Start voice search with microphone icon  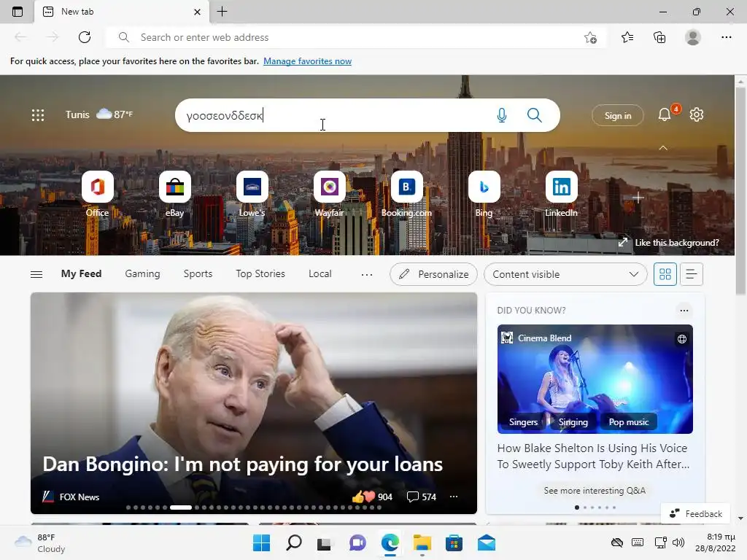(502, 115)
